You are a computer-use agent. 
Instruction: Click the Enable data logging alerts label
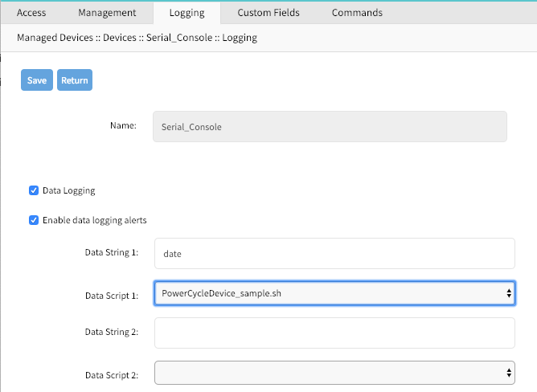pyautogui.click(x=95, y=220)
